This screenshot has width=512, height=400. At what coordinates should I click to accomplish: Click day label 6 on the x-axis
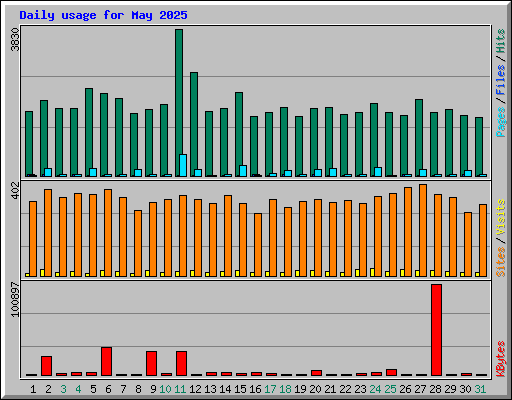coord(108,389)
